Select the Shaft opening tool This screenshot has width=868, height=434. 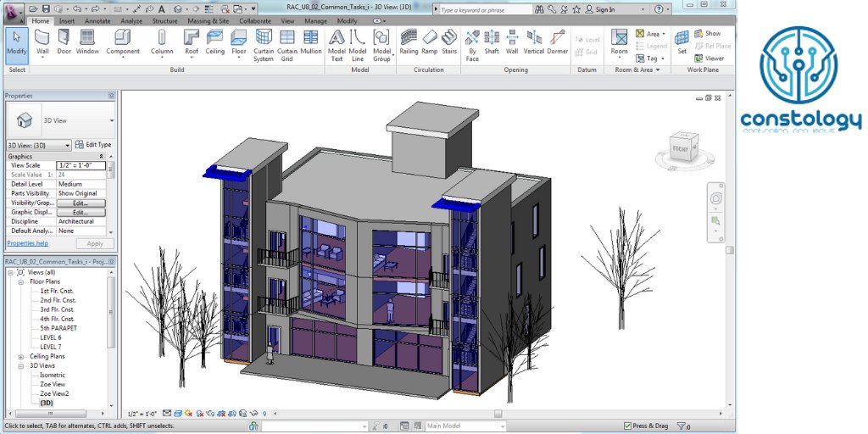coord(492,43)
